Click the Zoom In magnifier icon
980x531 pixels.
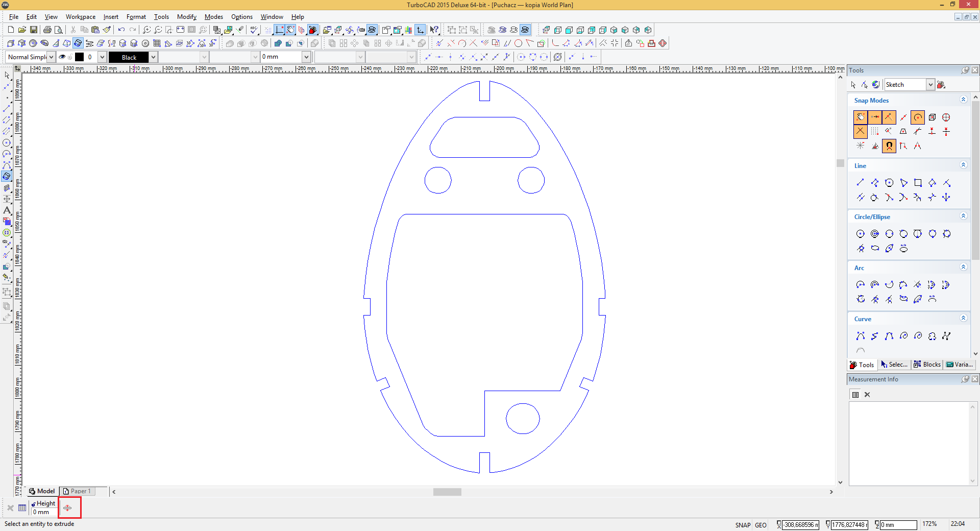tap(146, 30)
